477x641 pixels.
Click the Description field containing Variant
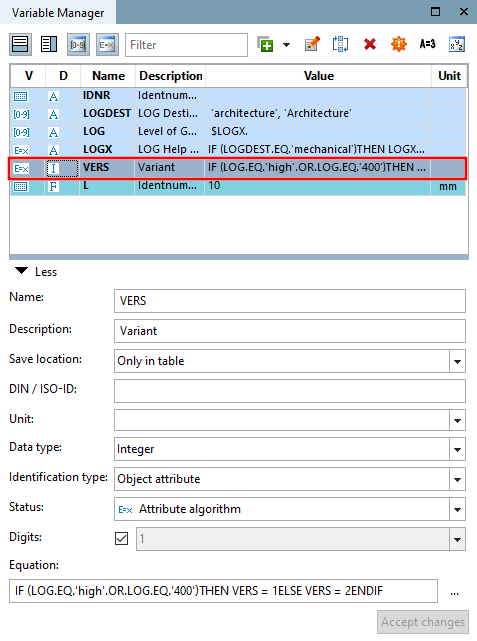click(289, 331)
